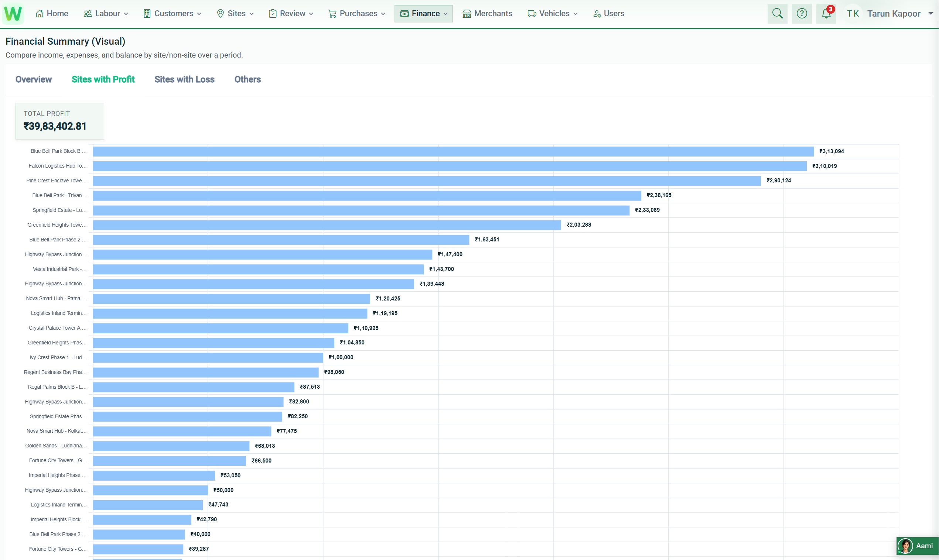The width and height of the screenshot is (939, 560).
Task: Click the Nova Smart Hub - Patna label
Action: click(56, 299)
